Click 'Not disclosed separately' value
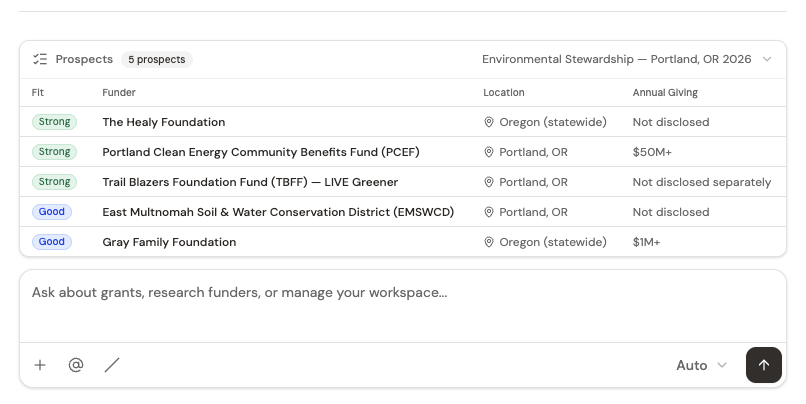Screen dimensions: 806x404 pyautogui.click(x=702, y=182)
